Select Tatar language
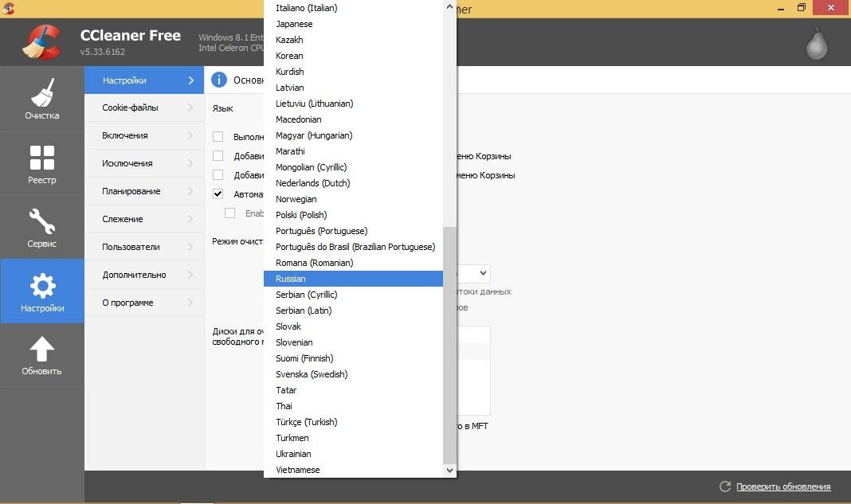 [353, 390]
